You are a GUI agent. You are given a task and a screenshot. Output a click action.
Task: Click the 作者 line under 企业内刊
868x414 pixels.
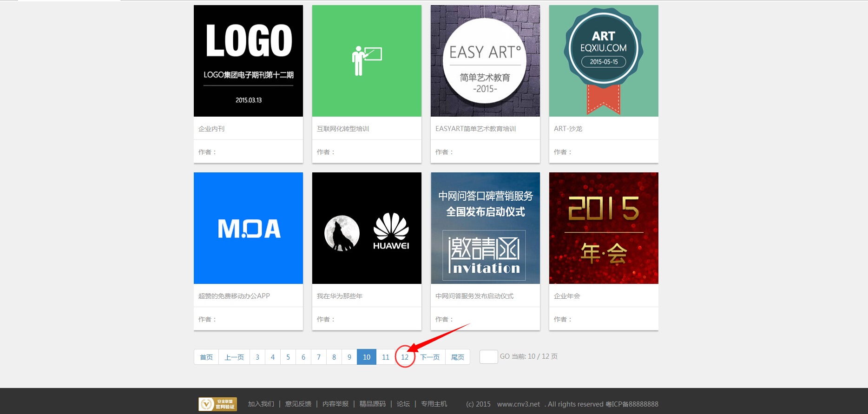pyautogui.click(x=207, y=152)
